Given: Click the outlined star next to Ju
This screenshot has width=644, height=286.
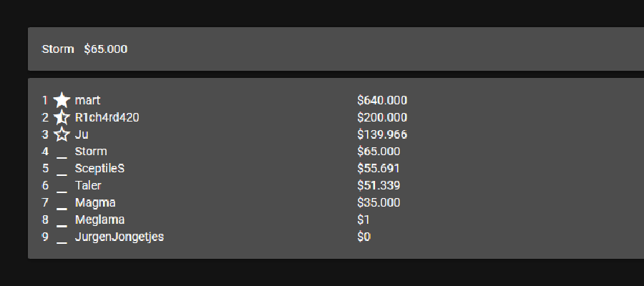Looking at the screenshot, I should click(62, 134).
